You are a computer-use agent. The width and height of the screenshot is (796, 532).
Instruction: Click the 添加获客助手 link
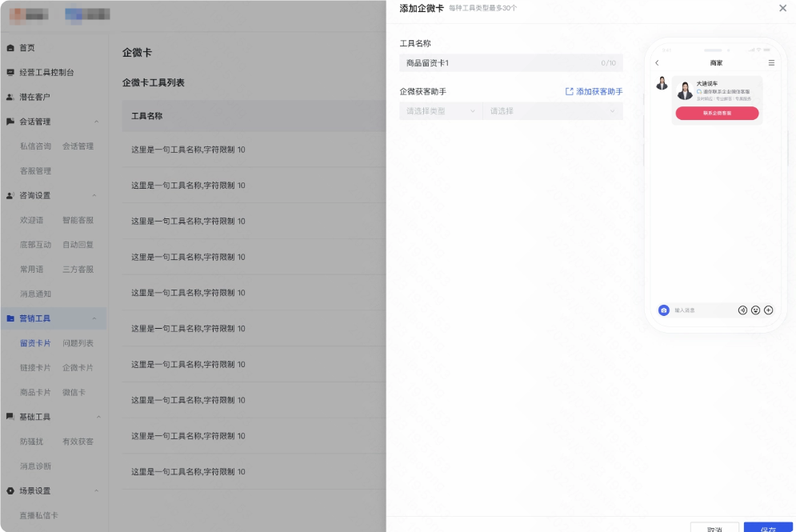click(599, 91)
